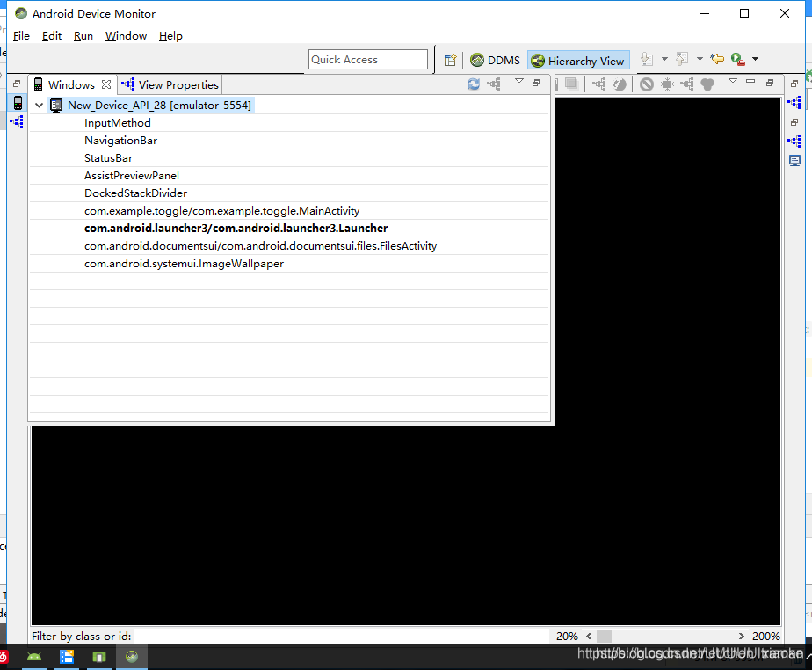This screenshot has height=670, width=812.
Task: Open the Run External Tools dropdown arrow
Action: (x=755, y=59)
